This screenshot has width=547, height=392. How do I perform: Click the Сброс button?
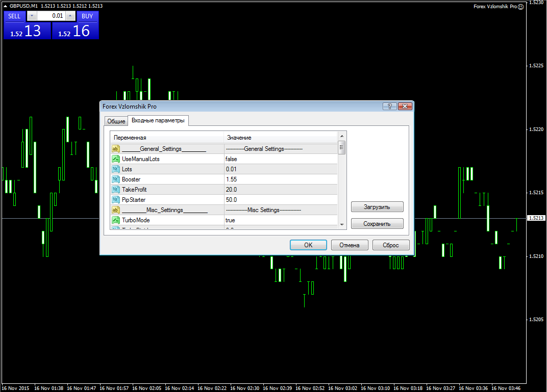point(391,245)
